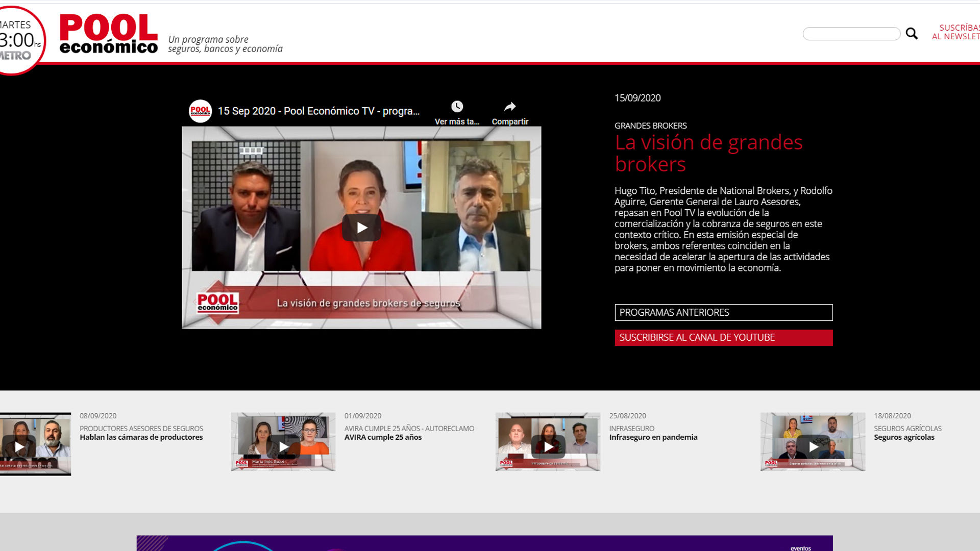Click the INFRASEGURO category label

coord(631,429)
